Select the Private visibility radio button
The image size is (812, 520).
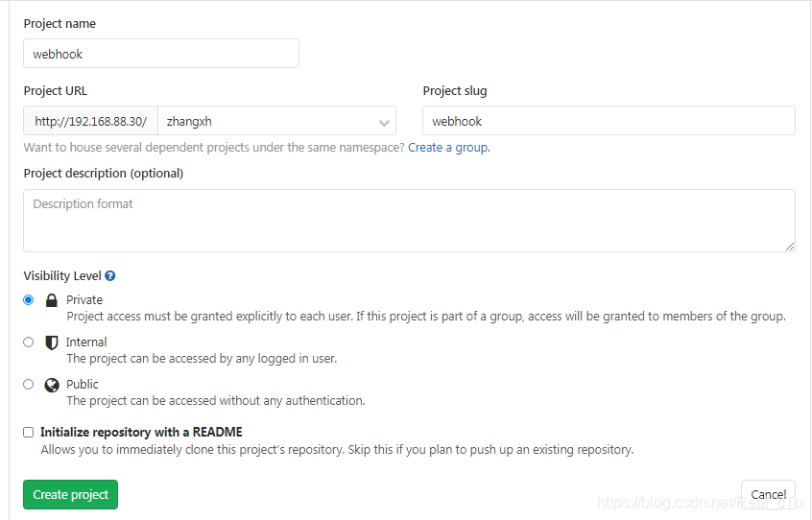pyautogui.click(x=29, y=299)
